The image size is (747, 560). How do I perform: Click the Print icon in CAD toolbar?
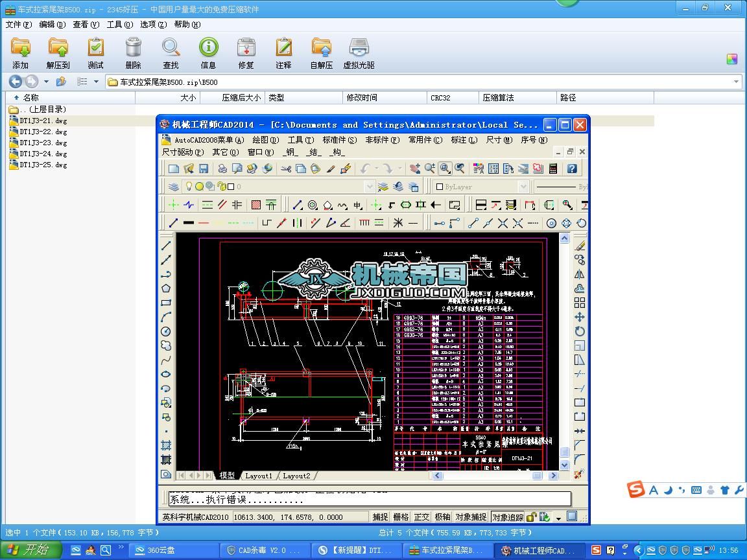[222, 169]
